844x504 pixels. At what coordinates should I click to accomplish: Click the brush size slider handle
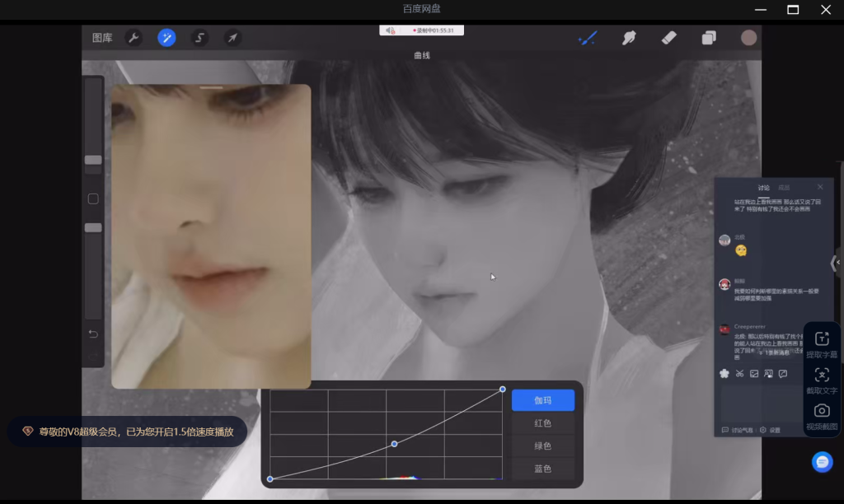(x=93, y=160)
